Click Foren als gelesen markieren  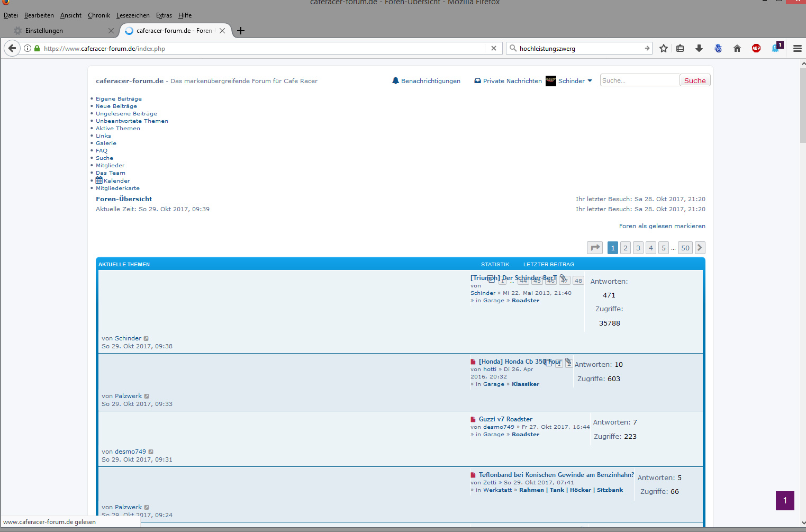coord(662,226)
